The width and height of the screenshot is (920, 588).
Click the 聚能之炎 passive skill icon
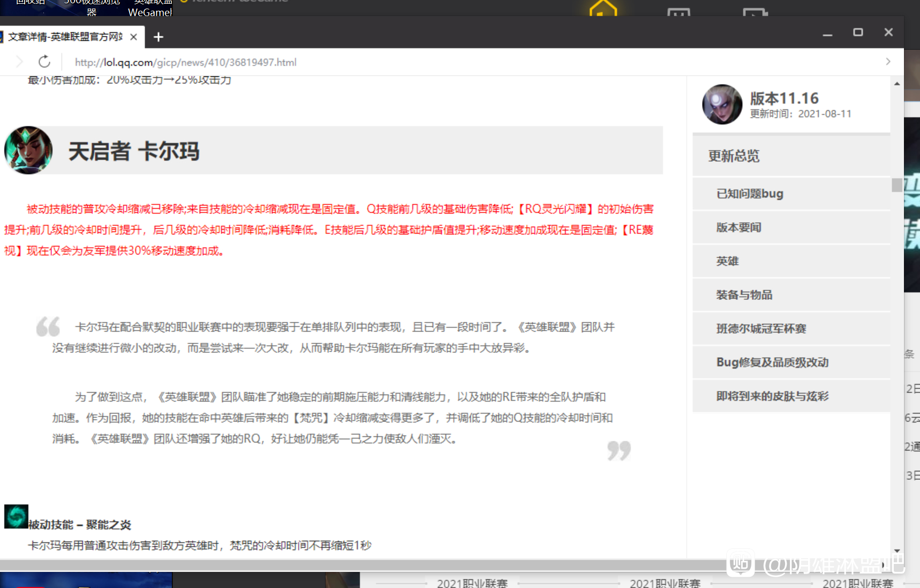pos(16,517)
